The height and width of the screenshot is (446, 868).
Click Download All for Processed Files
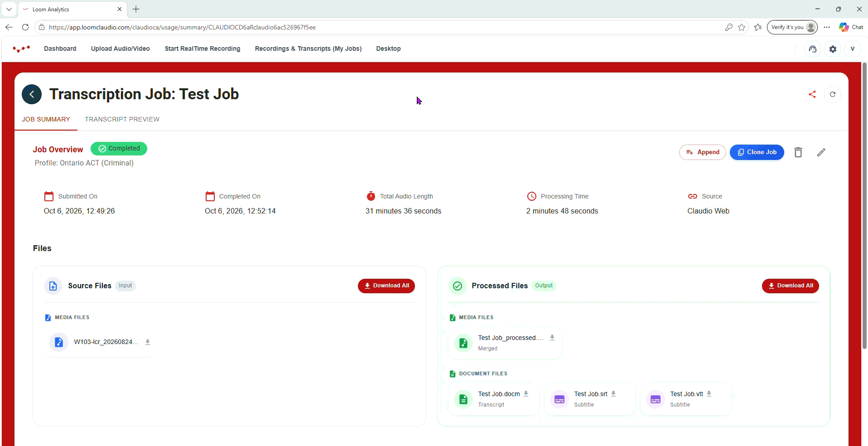[x=791, y=286]
